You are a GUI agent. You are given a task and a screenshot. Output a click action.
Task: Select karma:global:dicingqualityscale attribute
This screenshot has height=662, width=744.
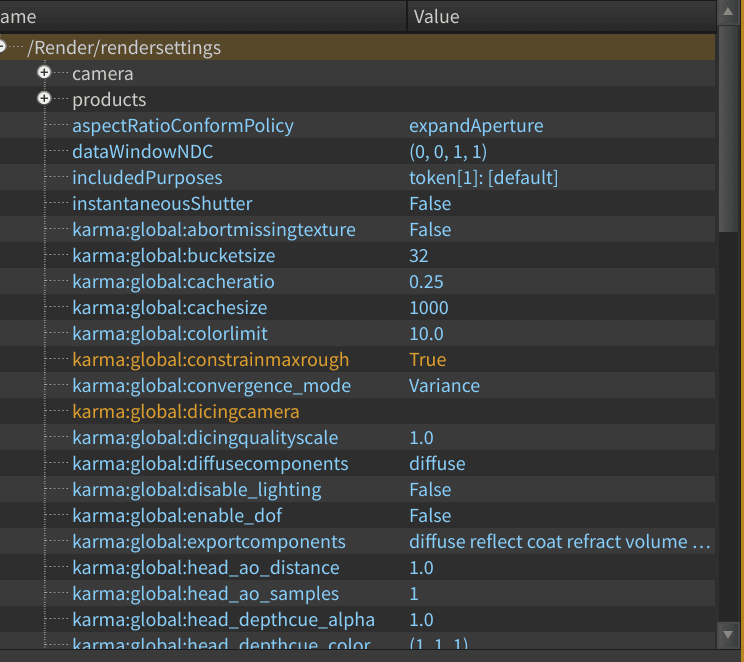[x=205, y=438]
